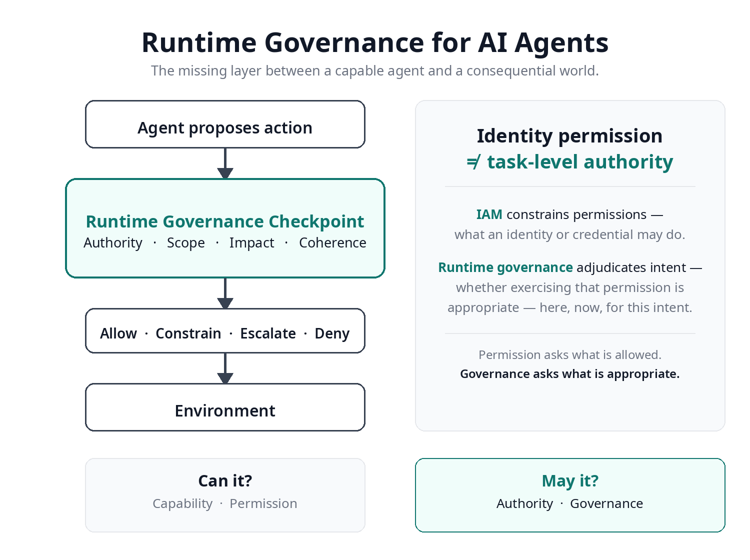
Task: Click the word 'Coherence' in the checkpoint box
Action: tap(332, 243)
